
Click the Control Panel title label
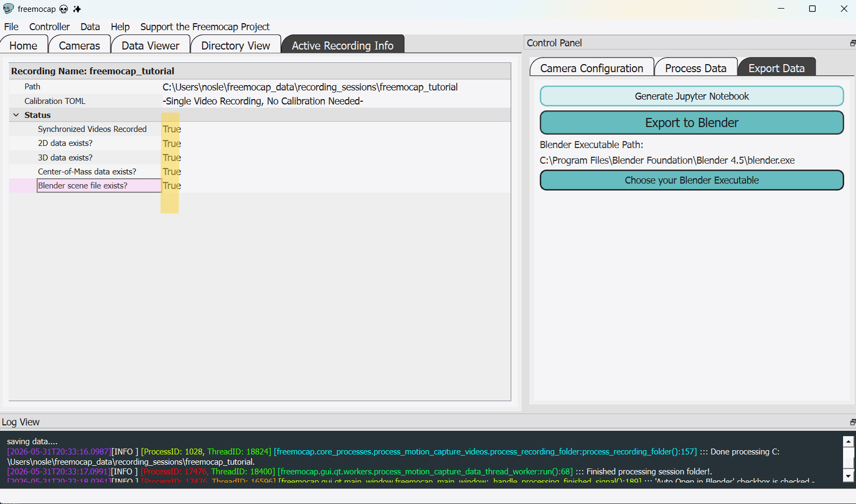point(554,43)
